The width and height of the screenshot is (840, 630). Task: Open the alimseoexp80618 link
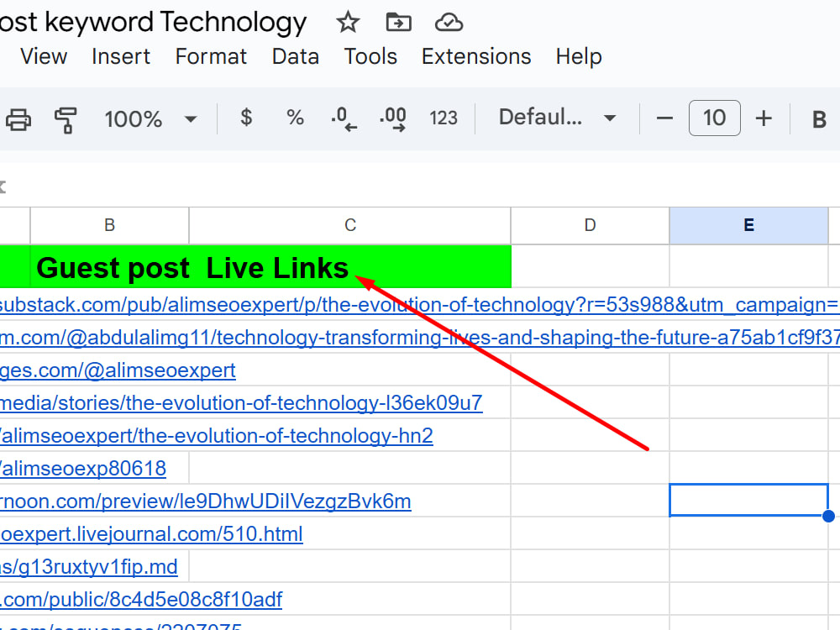tap(83, 469)
